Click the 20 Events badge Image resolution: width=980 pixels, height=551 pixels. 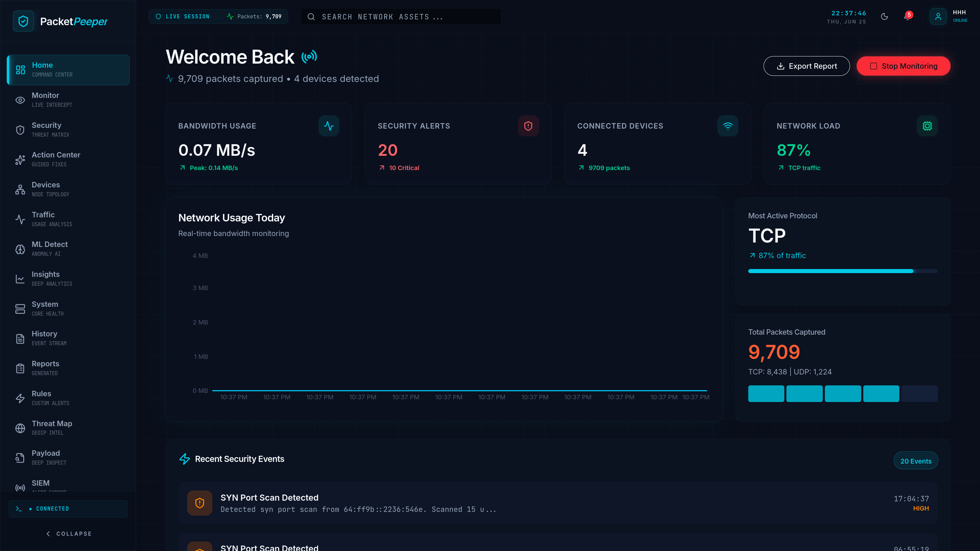point(916,461)
